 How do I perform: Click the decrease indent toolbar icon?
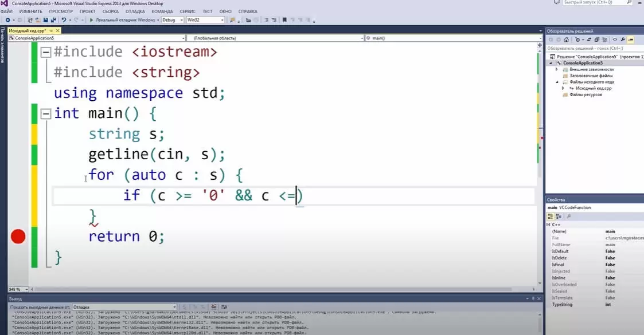click(266, 20)
